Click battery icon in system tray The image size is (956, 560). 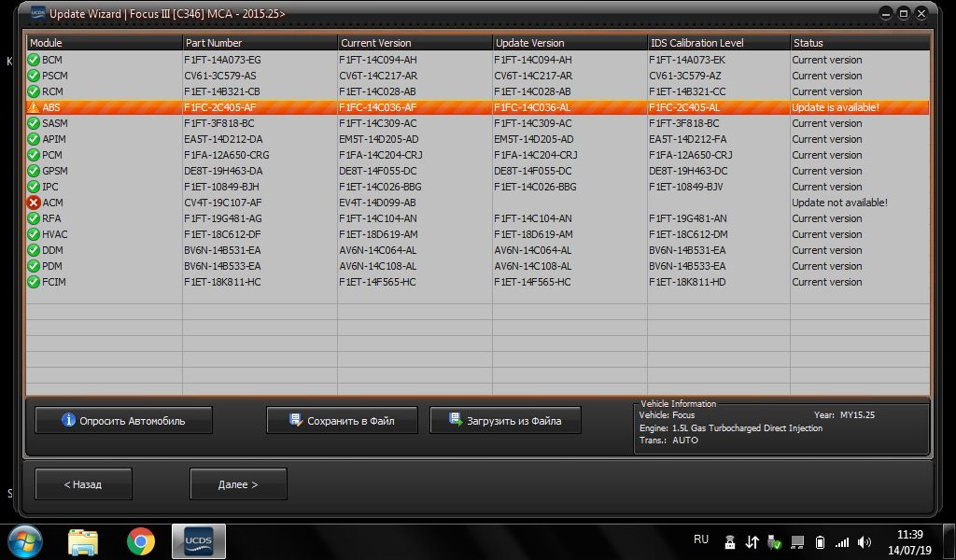coord(820,541)
